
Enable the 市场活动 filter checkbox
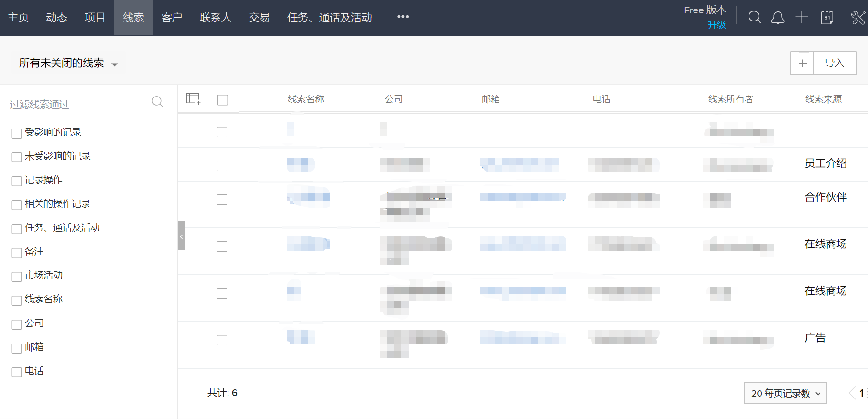click(x=17, y=277)
